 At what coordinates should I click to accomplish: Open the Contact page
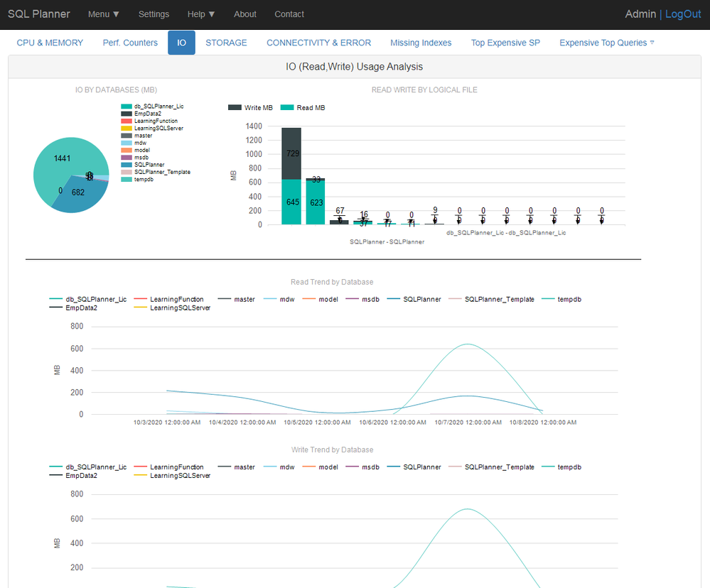coord(289,14)
